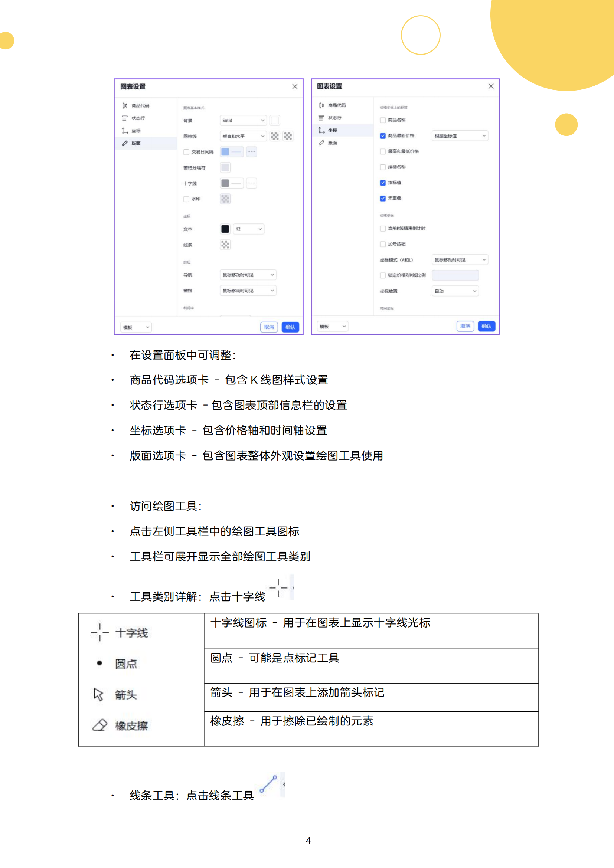Screen dimensions: 614x868
Task: Enable the 水印 watermark checkbox
Action: coord(186,199)
